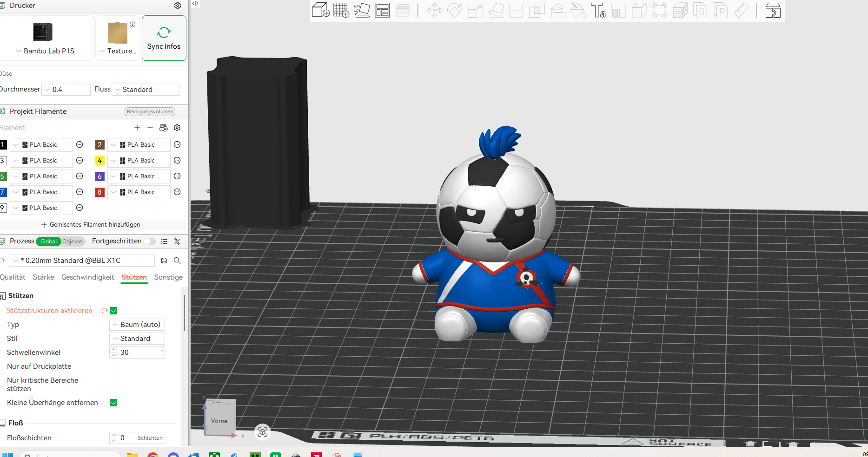868x457 pixels.
Task: Open the support Typ Baum (auto) dropdown
Action: [x=137, y=325]
